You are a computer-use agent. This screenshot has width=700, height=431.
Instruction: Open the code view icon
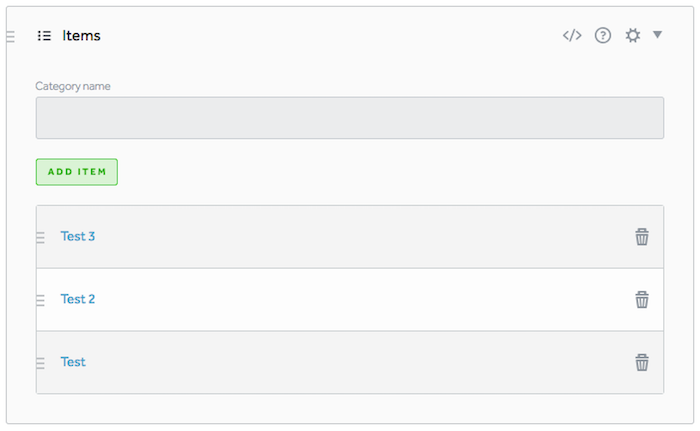[572, 36]
